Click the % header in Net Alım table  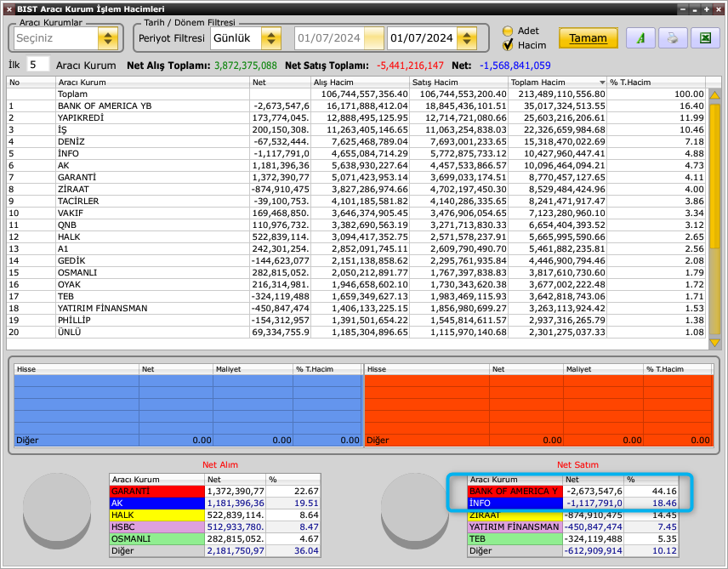[293, 480]
